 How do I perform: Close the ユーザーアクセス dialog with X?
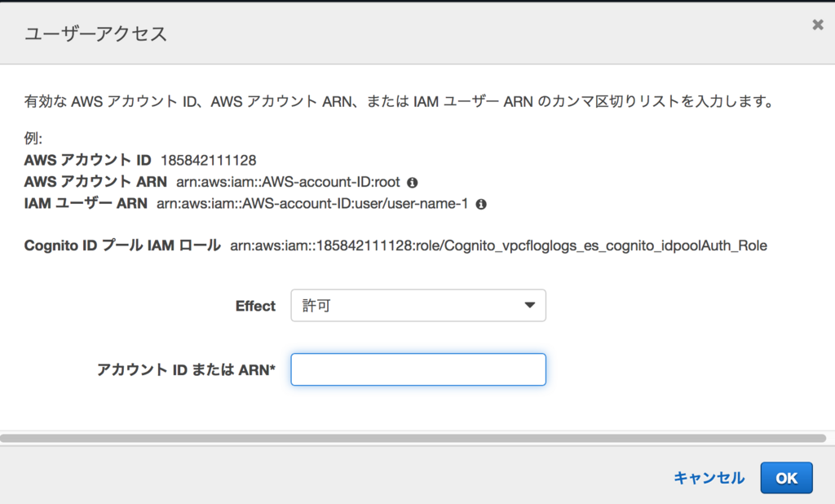817,24
